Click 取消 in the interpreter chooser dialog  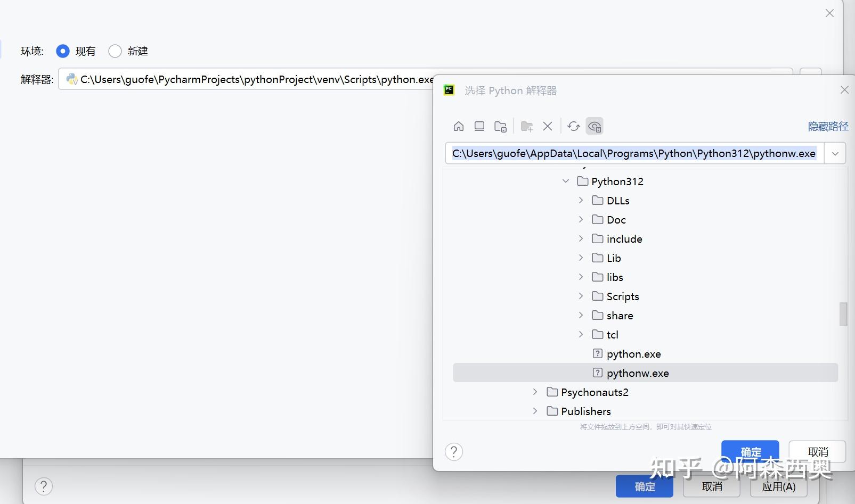pos(818,452)
